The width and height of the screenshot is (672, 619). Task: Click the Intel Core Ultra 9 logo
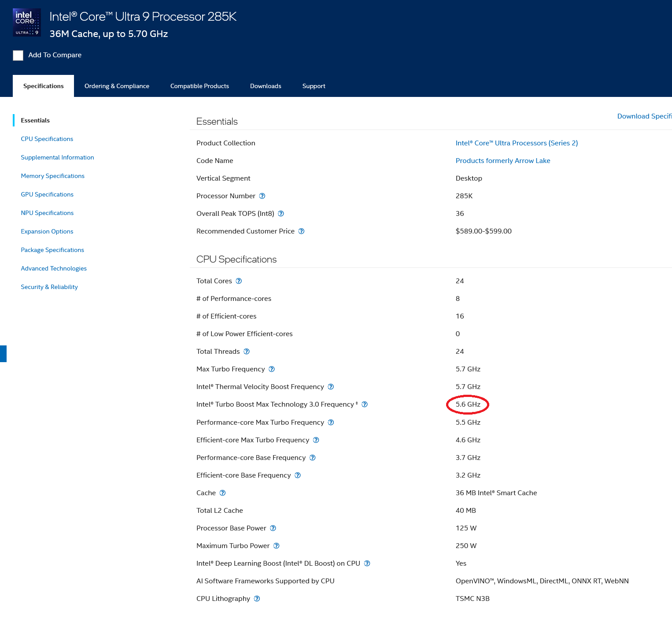[27, 22]
